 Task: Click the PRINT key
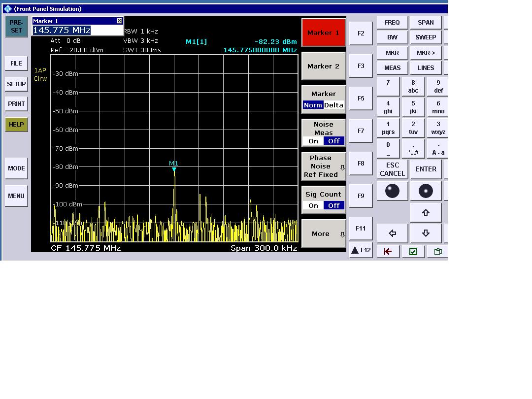(16, 104)
